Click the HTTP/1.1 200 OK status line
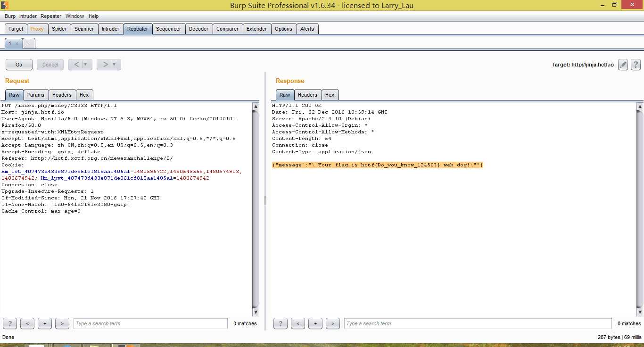The width and height of the screenshot is (644, 347). [297, 106]
